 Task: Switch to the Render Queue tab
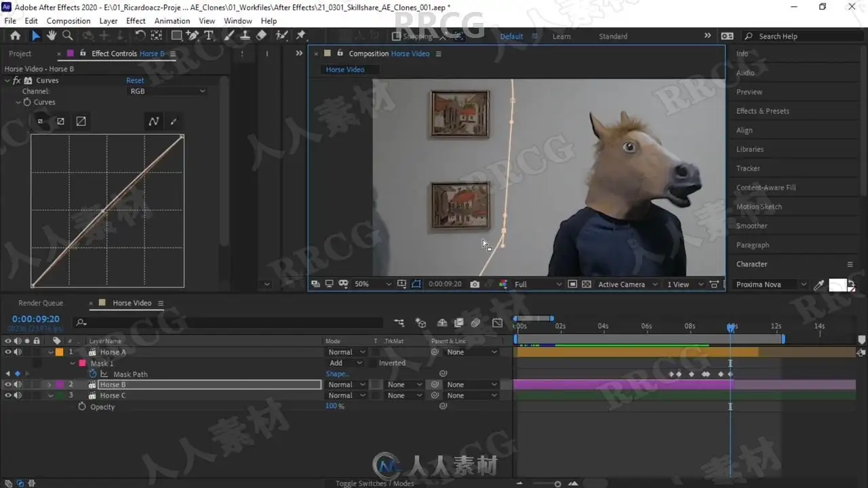coord(41,303)
